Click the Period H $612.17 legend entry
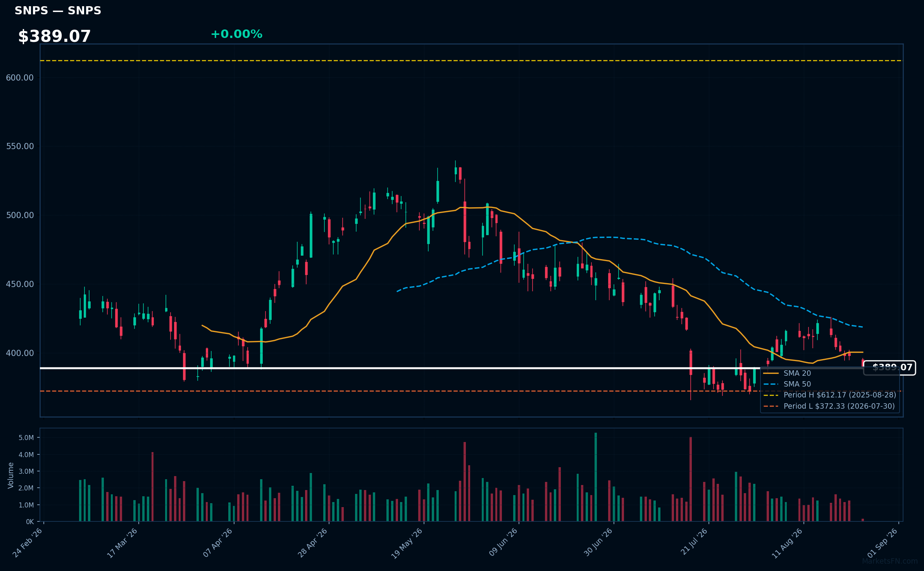 point(829,395)
